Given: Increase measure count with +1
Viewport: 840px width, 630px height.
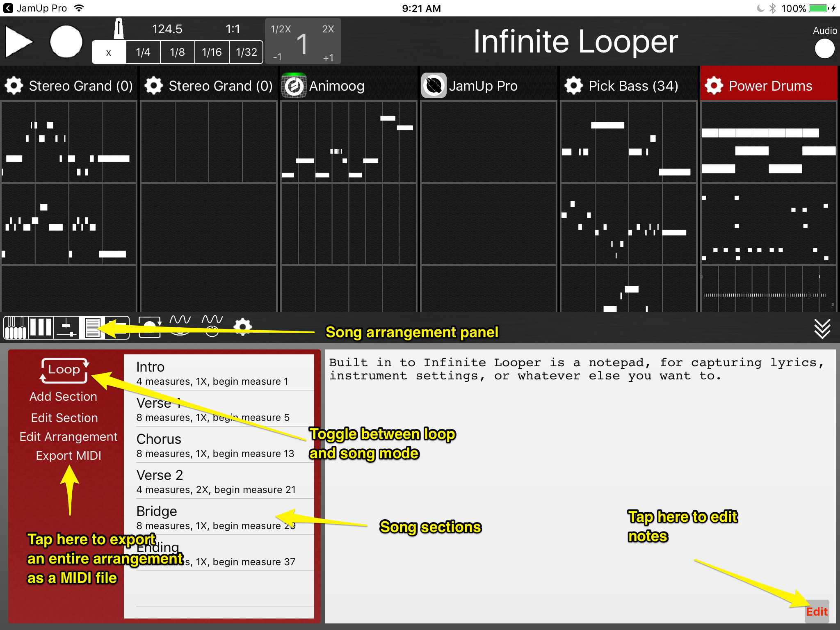Looking at the screenshot, I should coord(328,57).
